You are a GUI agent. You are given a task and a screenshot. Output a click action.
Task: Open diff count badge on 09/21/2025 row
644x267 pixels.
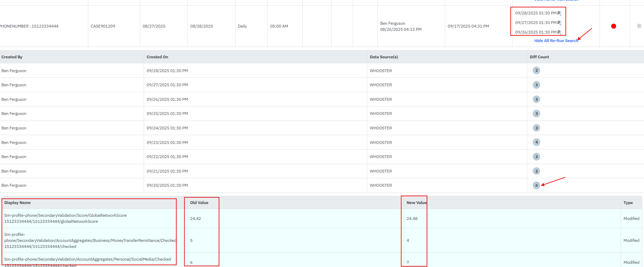[536, 171]
